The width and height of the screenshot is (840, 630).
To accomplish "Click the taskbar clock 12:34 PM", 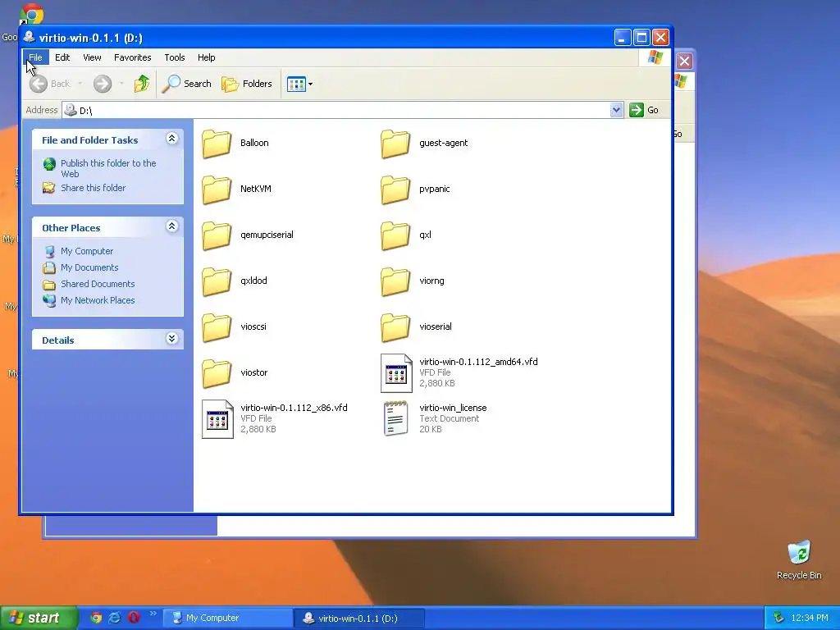I will coord(810,619).
